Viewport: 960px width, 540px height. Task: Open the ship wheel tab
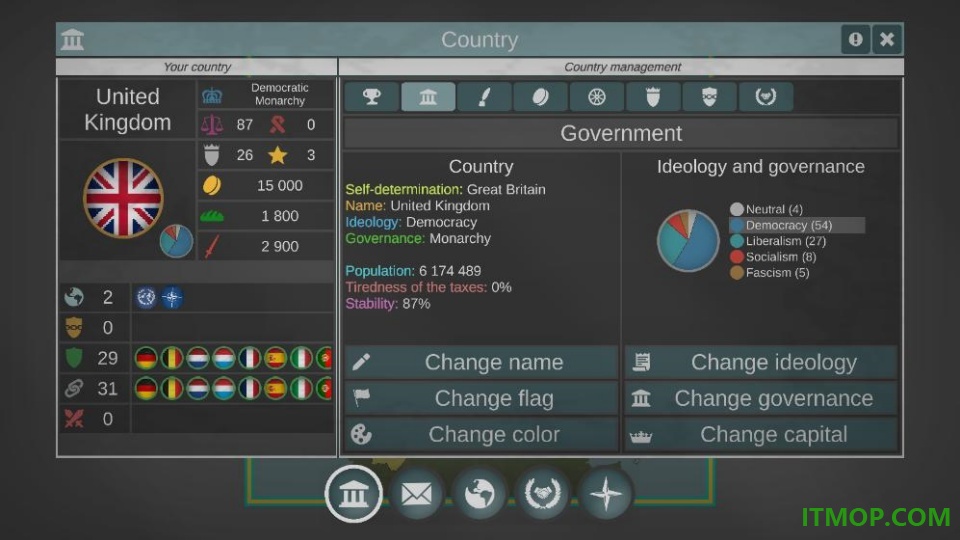[x=597, y=97]
